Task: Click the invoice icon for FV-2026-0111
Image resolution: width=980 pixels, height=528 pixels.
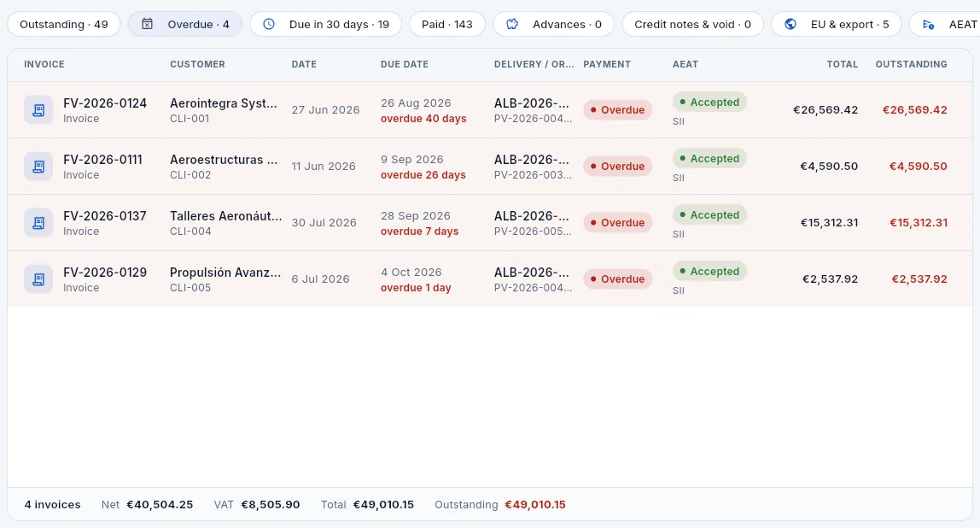Action: [x=38, y=167]
